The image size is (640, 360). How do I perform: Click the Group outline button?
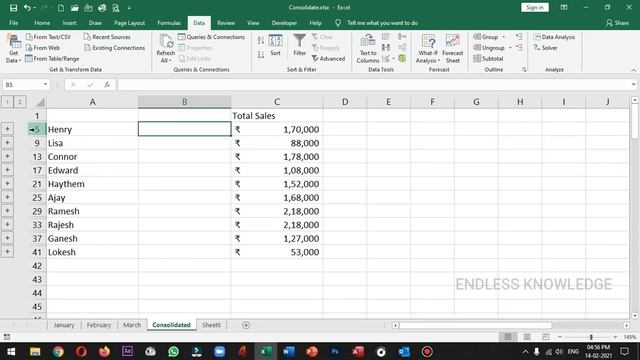pyautogui.click(x=486, y=37)
